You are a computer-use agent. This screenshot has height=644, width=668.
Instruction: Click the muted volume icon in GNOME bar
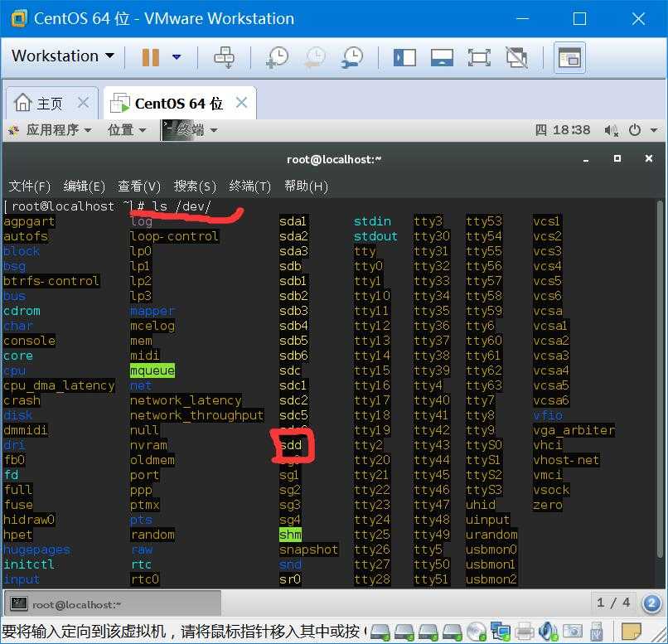coord(612,130)
